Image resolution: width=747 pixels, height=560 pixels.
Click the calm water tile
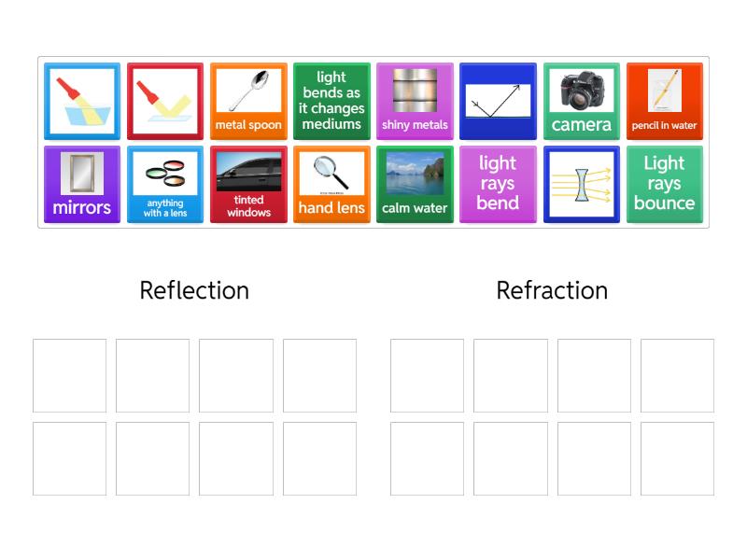pos(415,185)
